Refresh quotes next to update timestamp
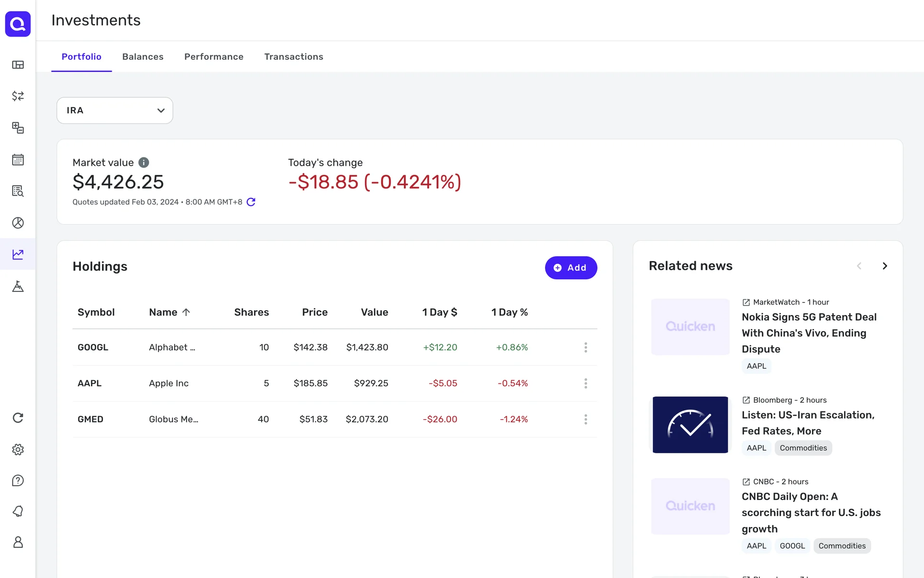The image size is (924, 578). tap(251, 202)
